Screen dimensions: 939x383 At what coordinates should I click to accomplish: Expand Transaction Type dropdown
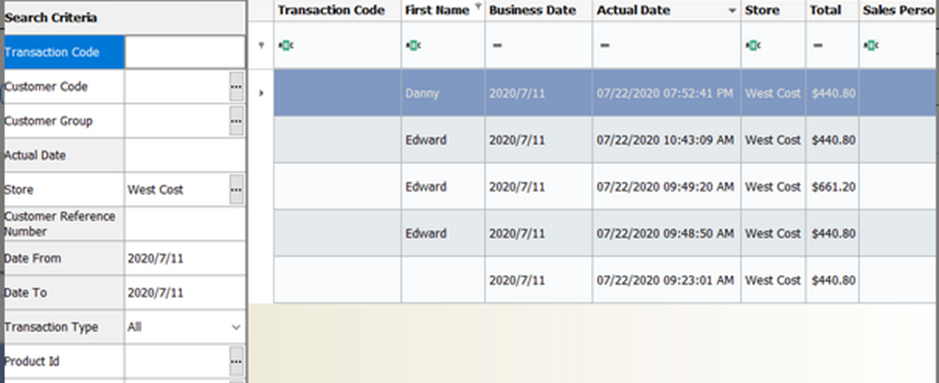236,327
